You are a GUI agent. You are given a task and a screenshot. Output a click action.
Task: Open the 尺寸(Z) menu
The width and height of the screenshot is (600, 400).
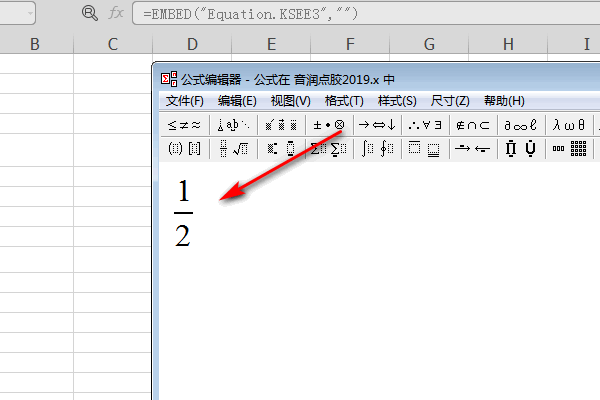(450, 101)
